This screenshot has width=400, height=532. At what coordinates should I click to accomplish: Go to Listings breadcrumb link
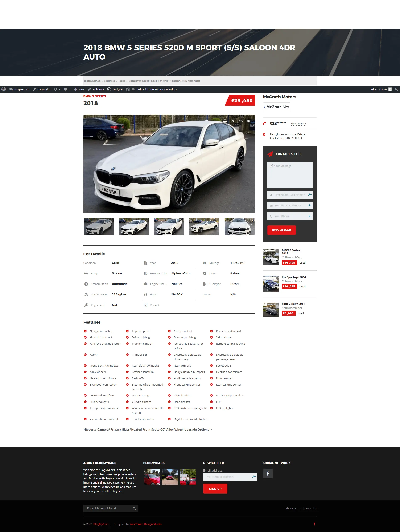click(x=109, y=81)
